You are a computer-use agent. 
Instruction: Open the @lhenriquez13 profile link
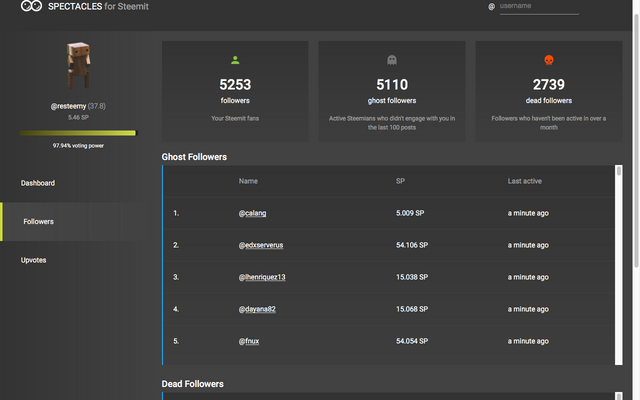(x=262, y=277)
